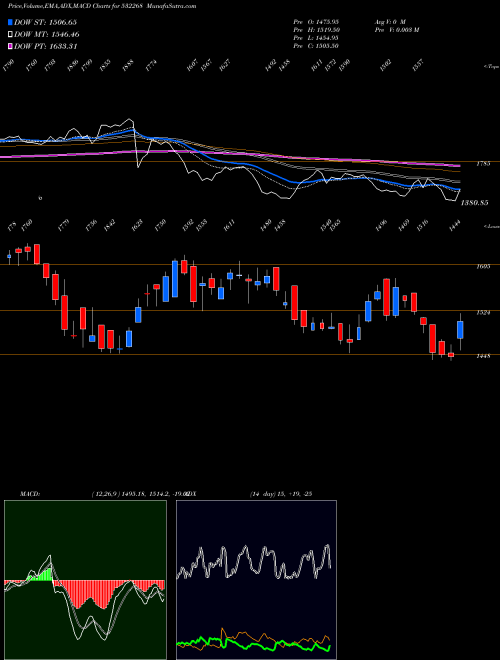
Task: Click the 1695 price level label
Action: pyautogui.click(x=483, y=267)
